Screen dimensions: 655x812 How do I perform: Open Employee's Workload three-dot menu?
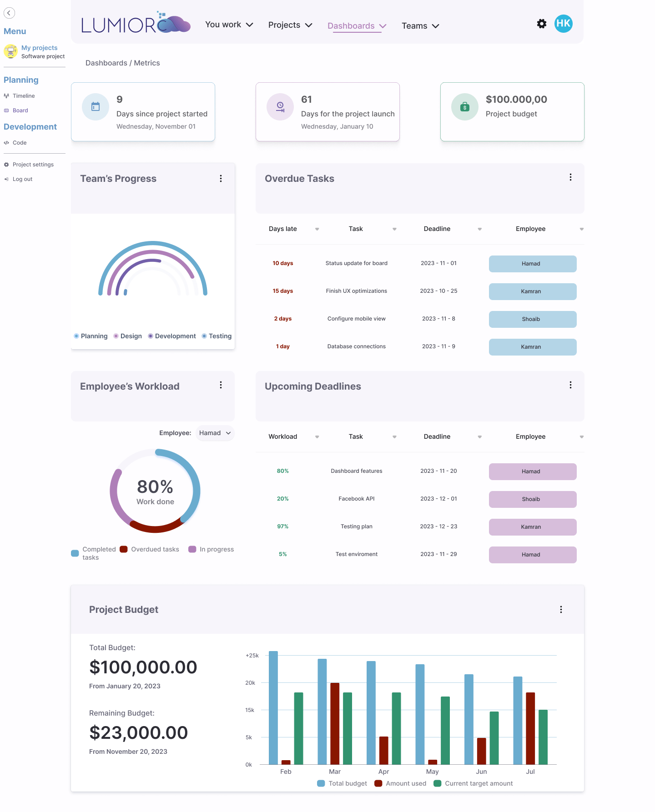[221, 385]
